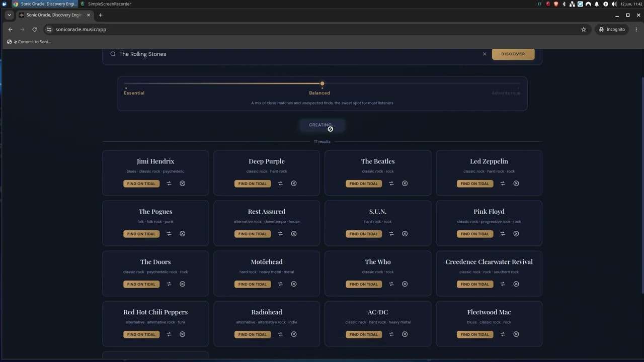This screenshot has width=644, height=362.
Task: Dismiss the Fleetwood Mac card
Action: (516, 334)
